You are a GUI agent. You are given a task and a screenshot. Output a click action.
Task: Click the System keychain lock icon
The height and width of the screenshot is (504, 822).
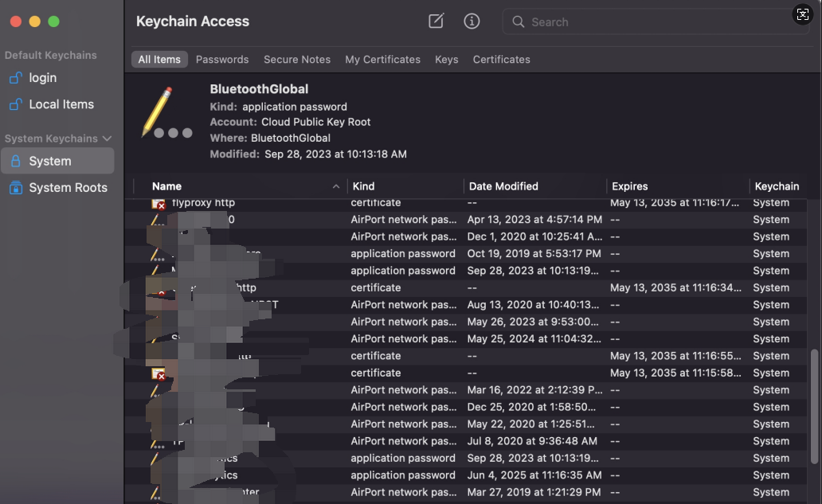16,161
